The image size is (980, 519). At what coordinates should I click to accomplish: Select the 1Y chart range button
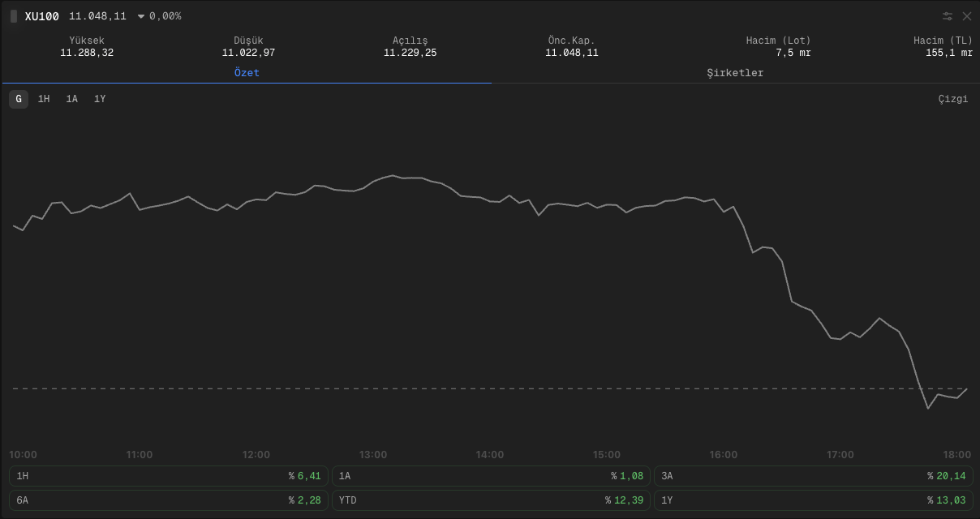(x=100, y=99)
